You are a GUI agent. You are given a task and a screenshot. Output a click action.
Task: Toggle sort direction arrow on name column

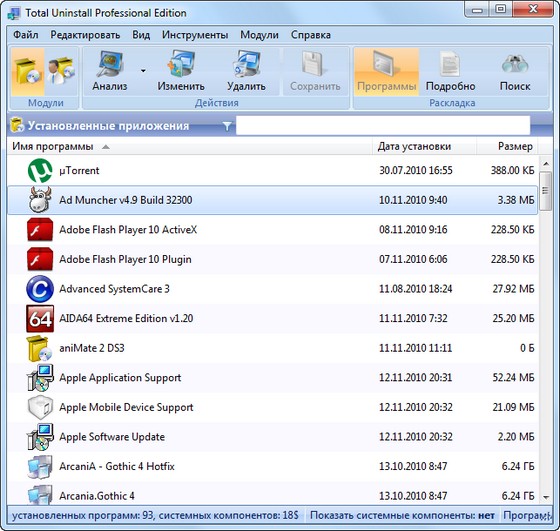pos(106,147)
